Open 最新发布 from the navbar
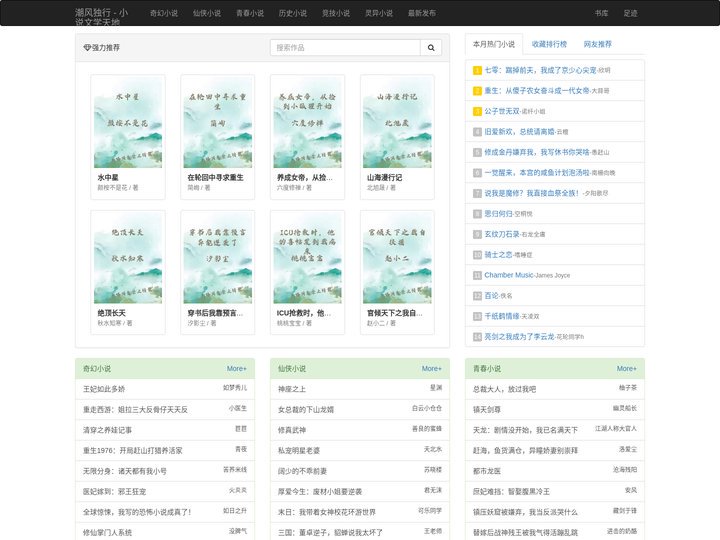Viewport: 720px width, 540px height. (x=422, y=13)
